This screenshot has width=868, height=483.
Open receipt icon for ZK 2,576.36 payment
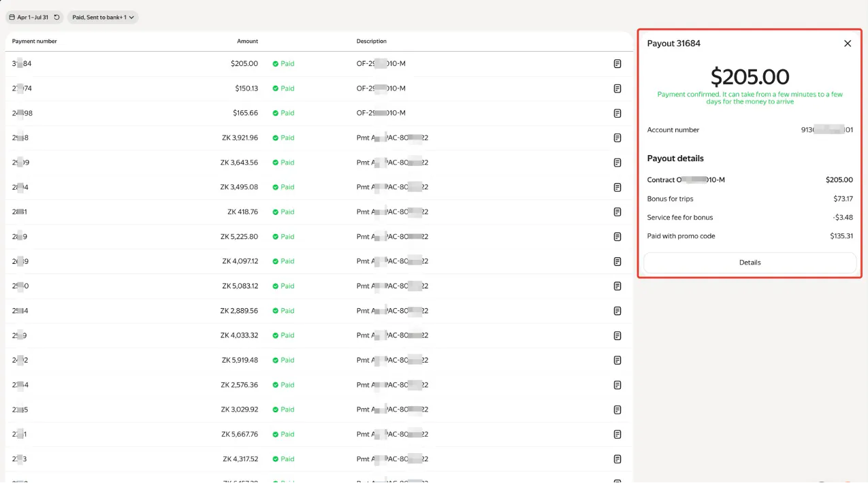(617, 385)
